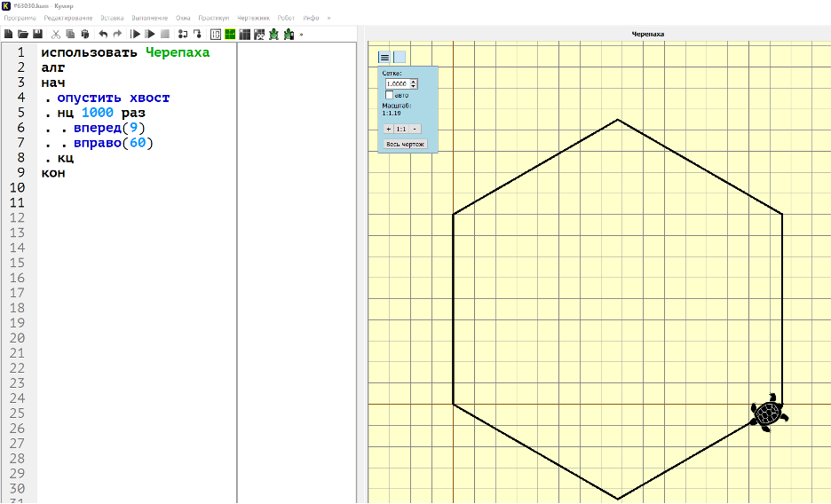Click the step out icon
Screen dimensions: 831x504
pos(197,34)
